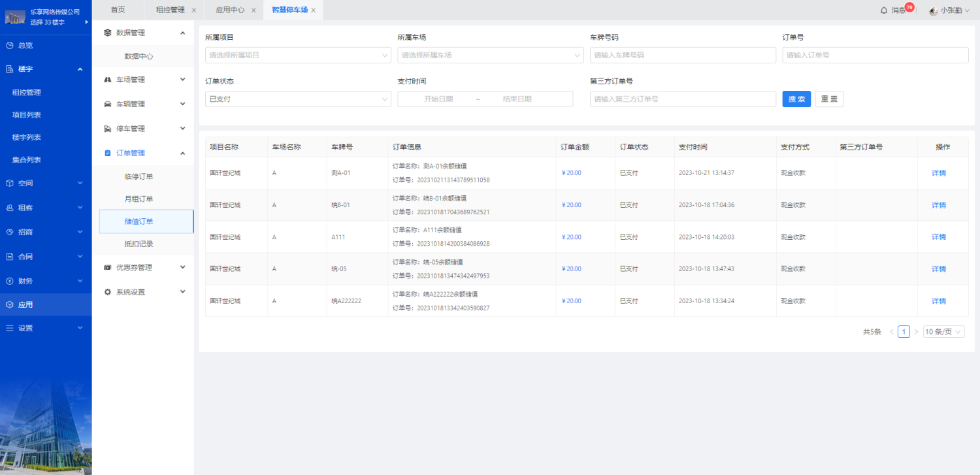The image size is (980, 475).
Task: Go to next page arrow
Action: coord(916,332)
